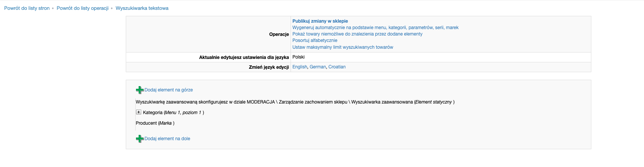Screen dimensions: 644x167
Task: Open the Dodaj element na dole link
Action: tap(167, 139)
